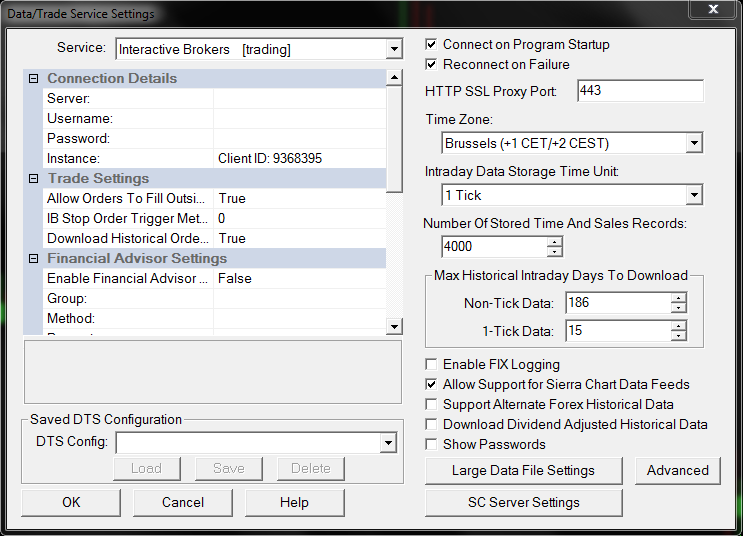This screenshot has height=536, width=743.
Task: Enable Show Passwords checkbox
Action: pos(431,445)
